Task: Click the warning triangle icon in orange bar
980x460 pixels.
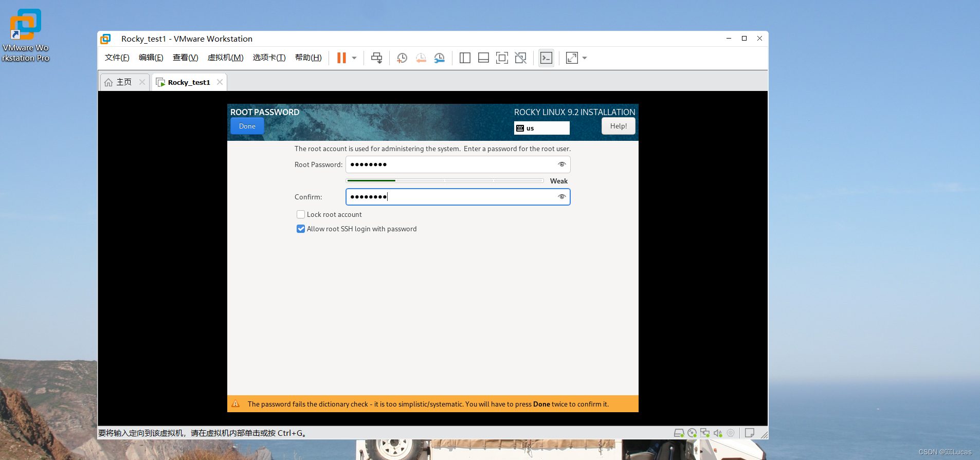Action: tap(236, 404)
